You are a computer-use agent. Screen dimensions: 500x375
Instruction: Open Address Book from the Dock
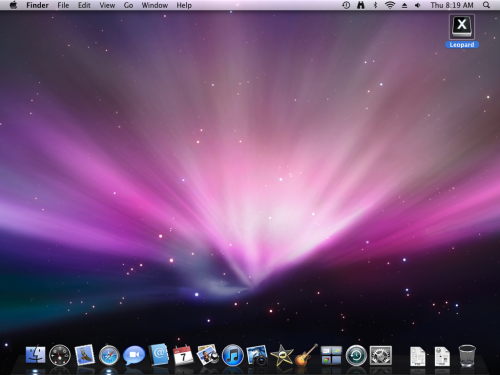[x=159, y=355]
